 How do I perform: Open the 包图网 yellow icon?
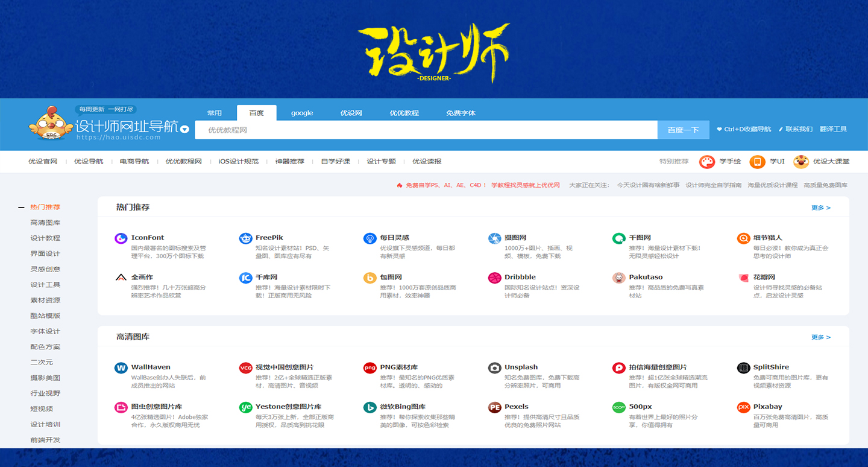click(370, 278)
